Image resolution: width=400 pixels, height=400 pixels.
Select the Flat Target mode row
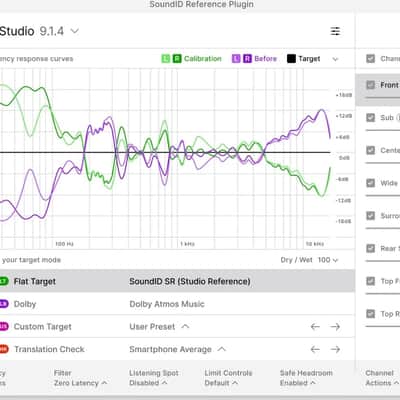(x=177, y=281)
